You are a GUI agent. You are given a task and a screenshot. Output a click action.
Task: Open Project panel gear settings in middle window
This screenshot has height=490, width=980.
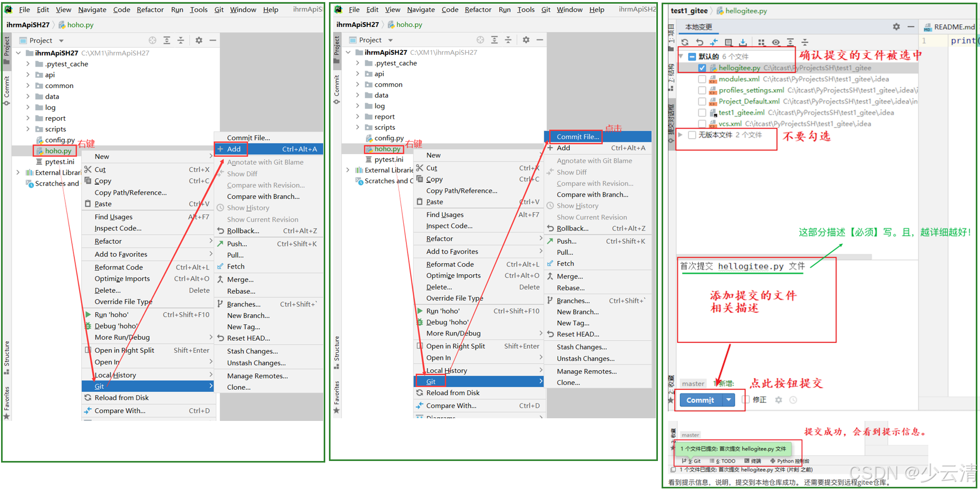click(526, 40)
